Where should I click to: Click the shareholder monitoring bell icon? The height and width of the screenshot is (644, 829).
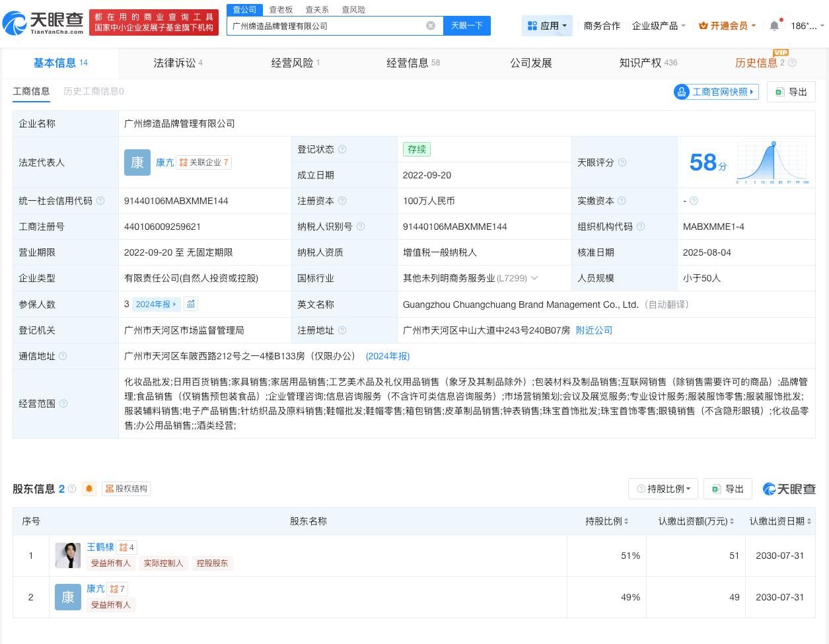(x=89, y=489)
